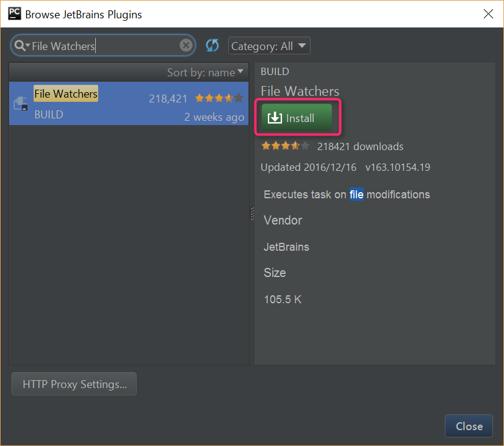The height and width of the screenshot is (446, 504).
Task: Open HTTP Proxy Settings
Action: (x=74, y=384)
